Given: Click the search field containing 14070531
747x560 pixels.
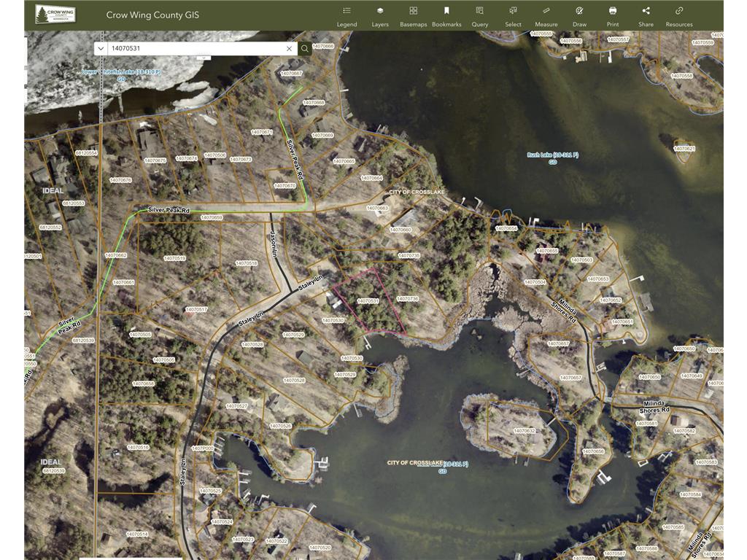Looking at the screenshot, I should pos(193,49).
